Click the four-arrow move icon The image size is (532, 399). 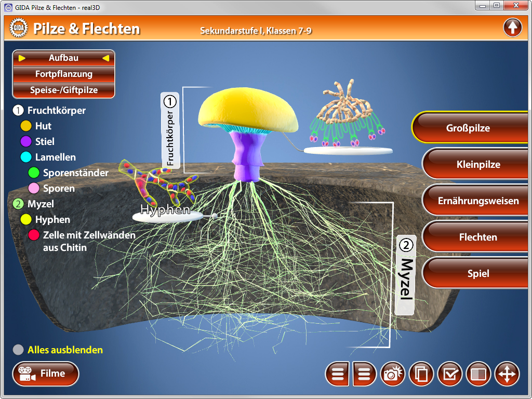tap(507, 374)
